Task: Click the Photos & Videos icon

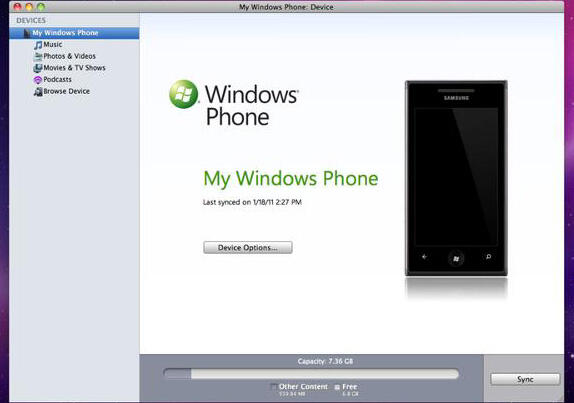Action: click(38, 56)
